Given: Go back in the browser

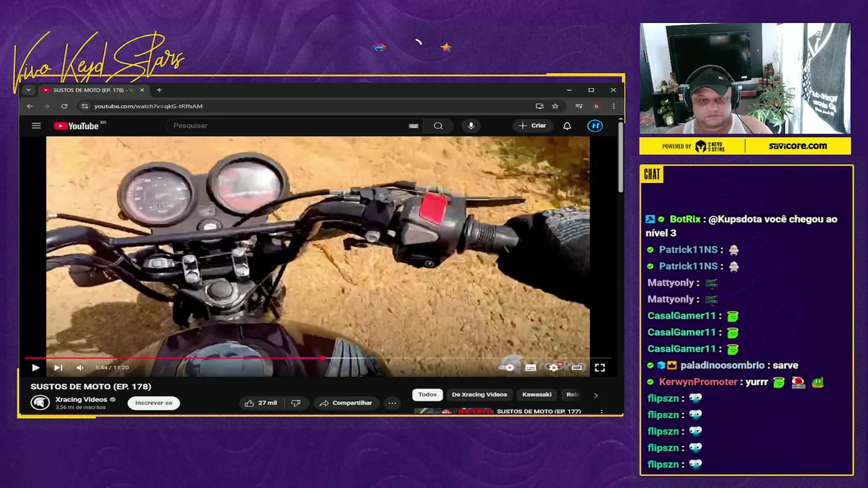Looking at the screenshot, I should (29, 106).
